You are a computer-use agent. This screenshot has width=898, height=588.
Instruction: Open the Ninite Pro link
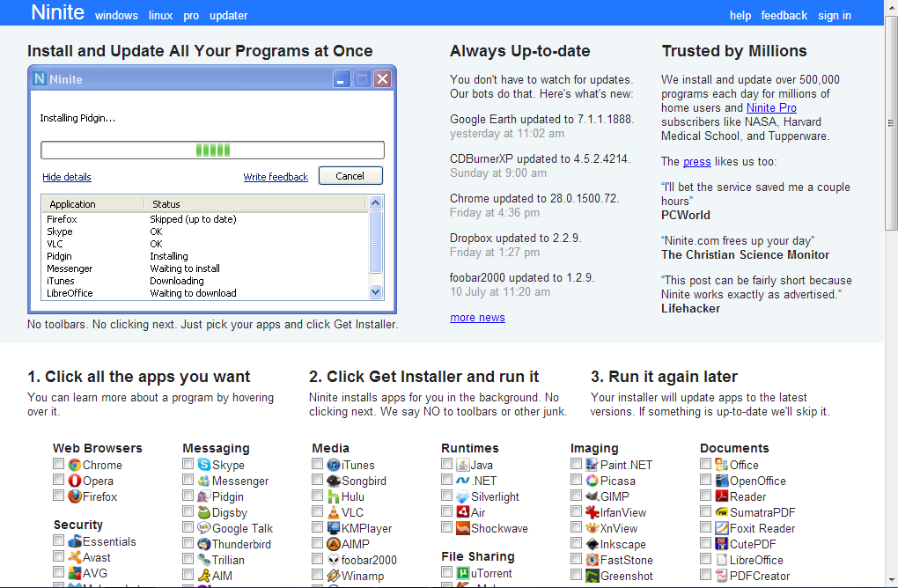tap(771, 107)
